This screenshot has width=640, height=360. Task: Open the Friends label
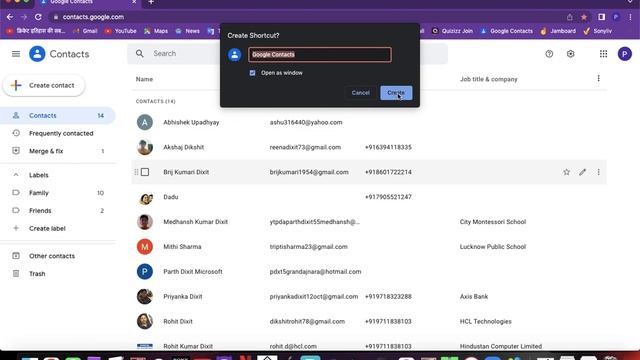pyautogui.click(x=57, y=211)
